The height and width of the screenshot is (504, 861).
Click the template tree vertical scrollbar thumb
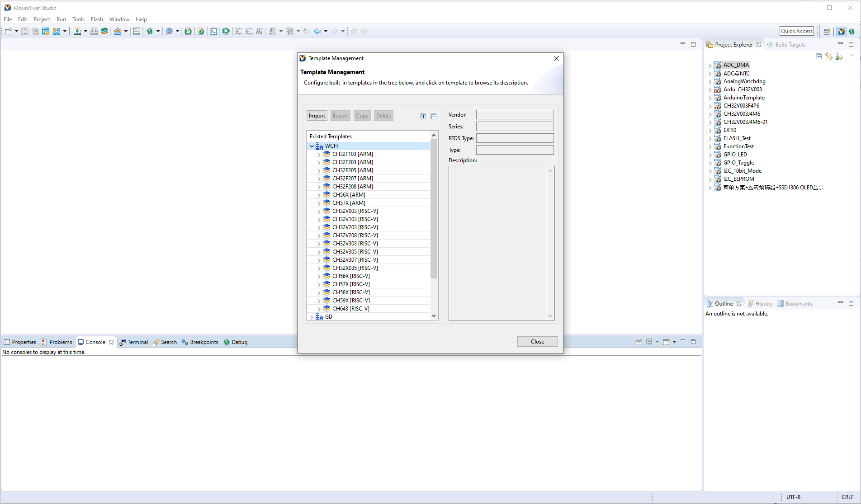coord(434,208)
